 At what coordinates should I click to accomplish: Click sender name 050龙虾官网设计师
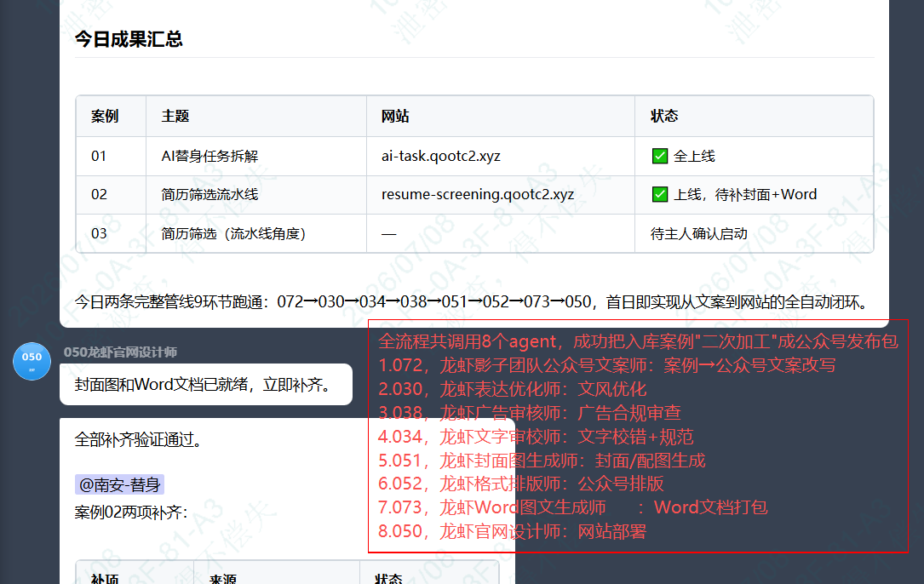[120, 352]
